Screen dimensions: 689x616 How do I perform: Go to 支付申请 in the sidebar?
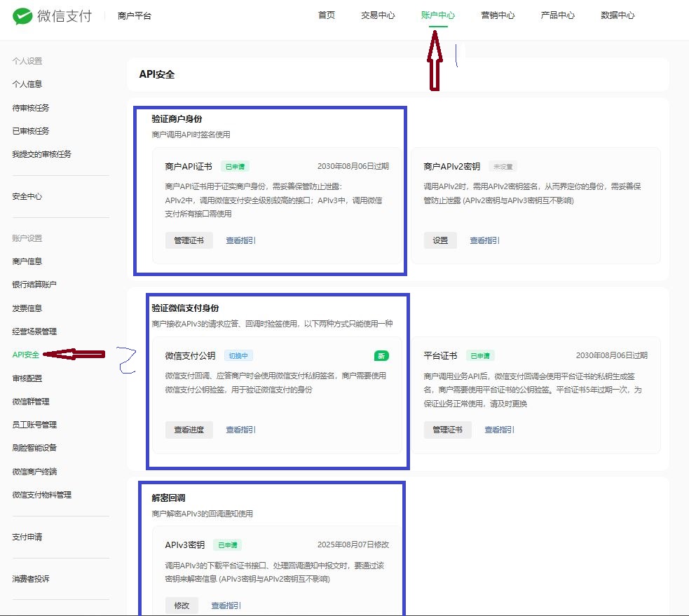pyautogui.click(x=27, y=537)
